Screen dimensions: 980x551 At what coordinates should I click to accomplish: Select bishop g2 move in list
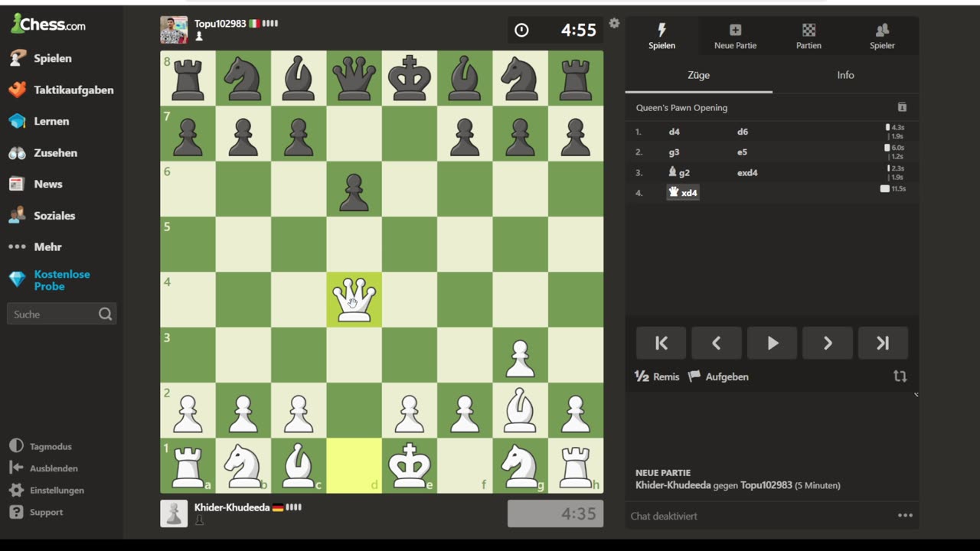[x=679, y=172]
